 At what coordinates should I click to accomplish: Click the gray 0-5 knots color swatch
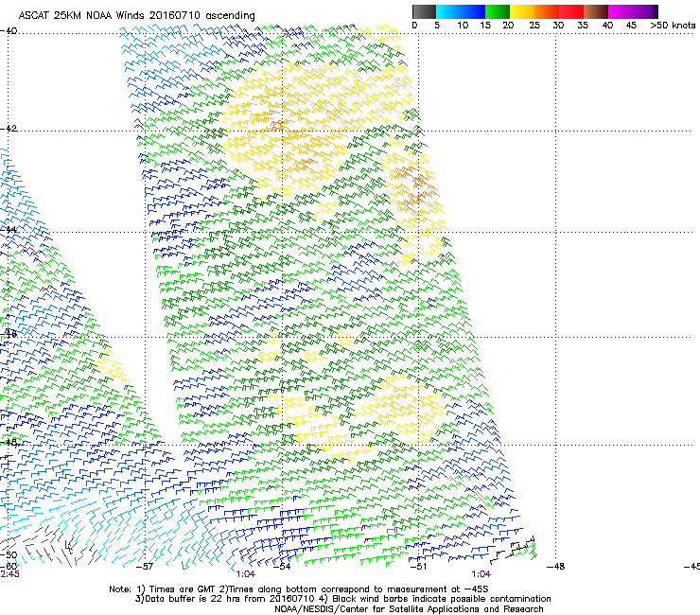pos(424,11)
